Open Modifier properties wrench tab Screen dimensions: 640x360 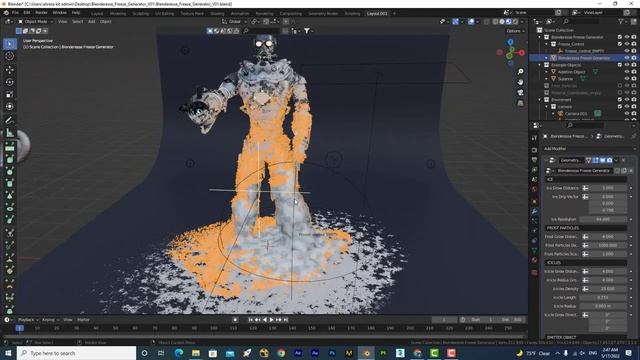coord(534,211)
